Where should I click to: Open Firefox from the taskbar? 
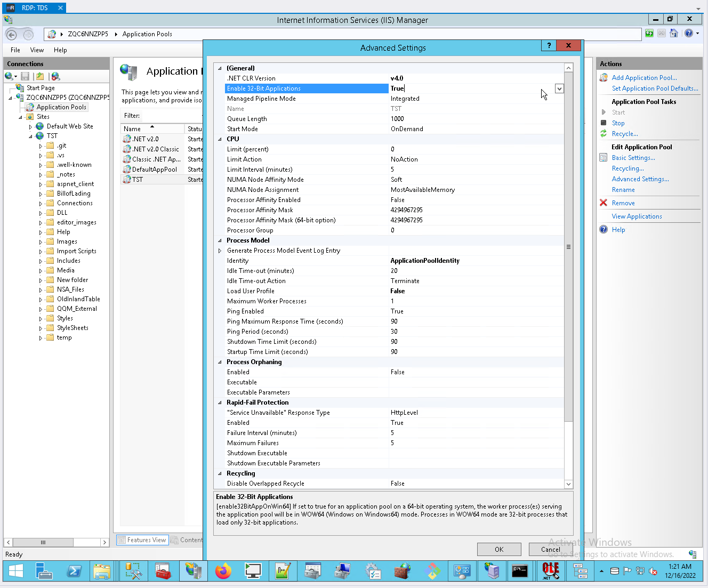click(223, 571)
